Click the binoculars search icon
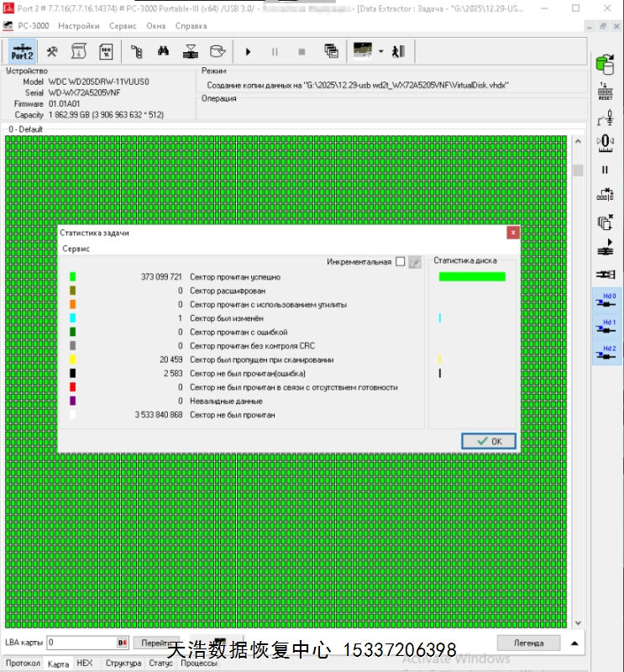Viewport: 624px width, 672px height. coord(164,51)
